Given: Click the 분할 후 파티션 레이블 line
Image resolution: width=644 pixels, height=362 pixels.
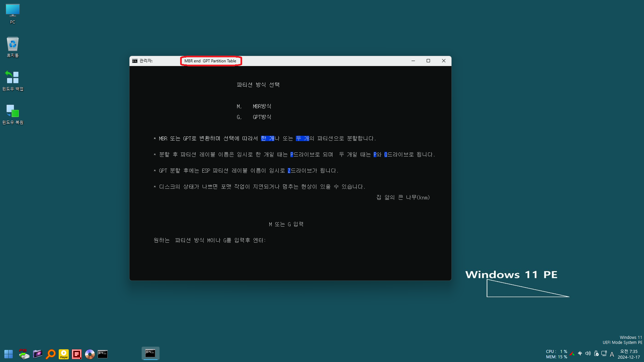Looking at the screenshot, I should [x=294, y=155].
